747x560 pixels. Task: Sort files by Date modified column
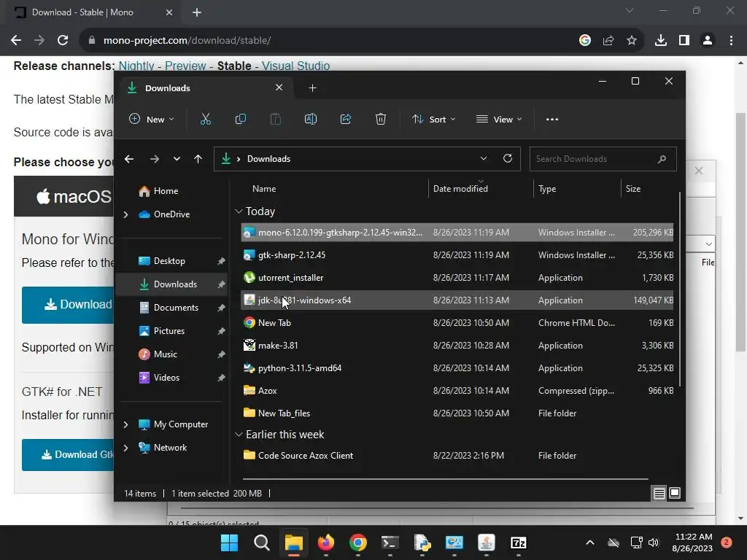point(481,189)
